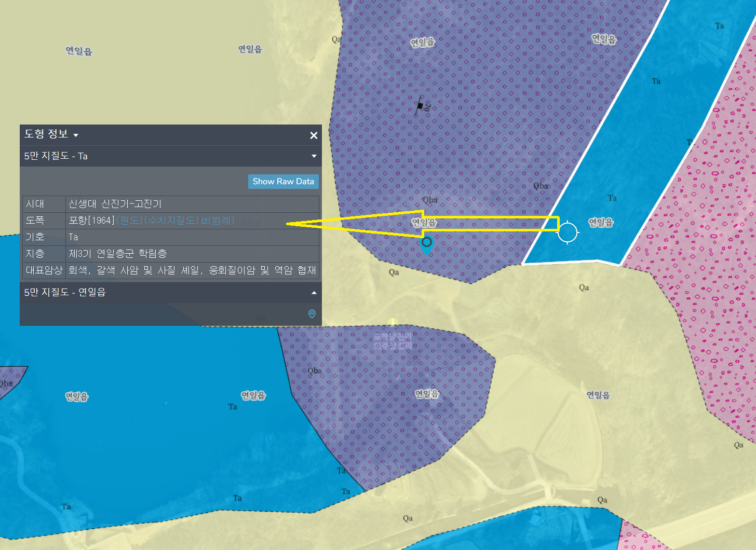
Task: Open the (범례) legend link
Action: (x=221, y=221)
